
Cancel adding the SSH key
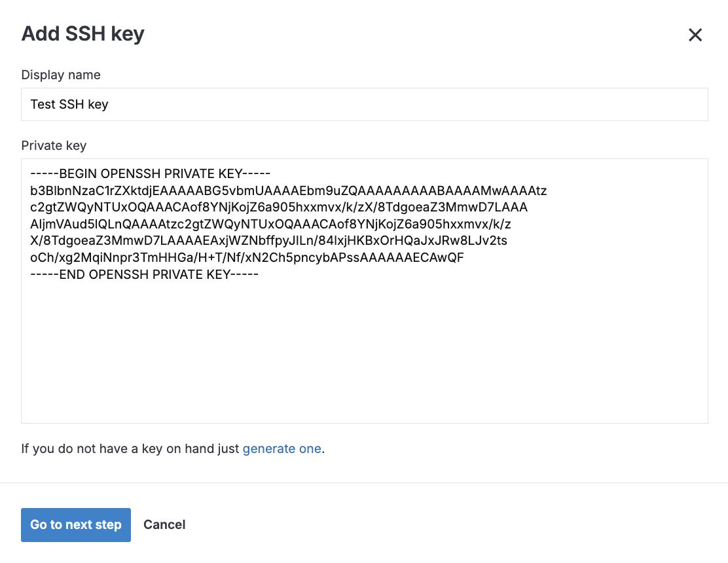tap(164, 524)
